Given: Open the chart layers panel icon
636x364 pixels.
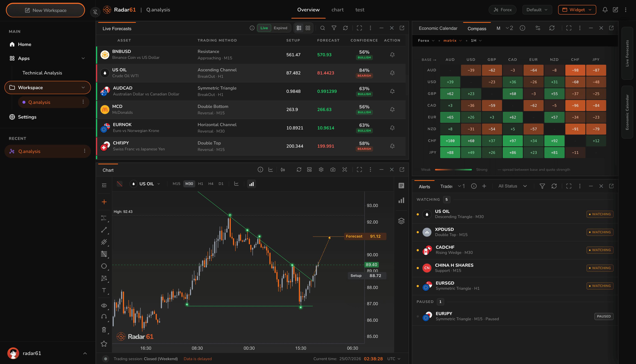Looking at the screenshot, I should click(401, 221).
